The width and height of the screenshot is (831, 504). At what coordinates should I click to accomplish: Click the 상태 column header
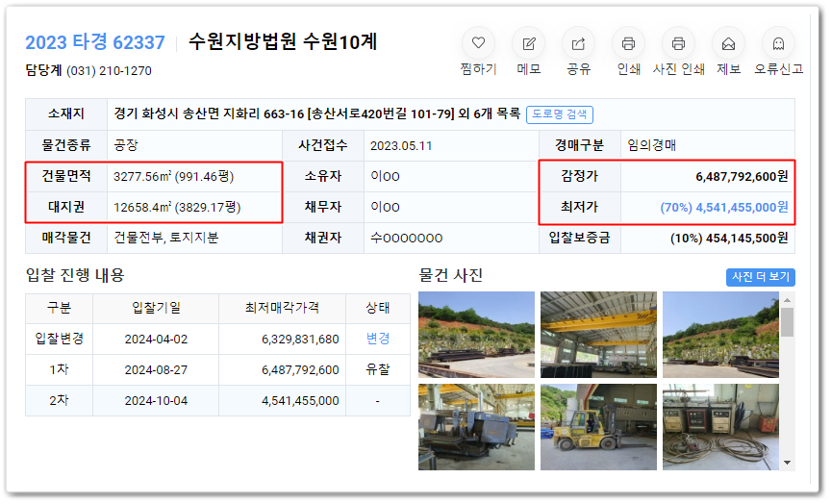(x=378, y=308)
